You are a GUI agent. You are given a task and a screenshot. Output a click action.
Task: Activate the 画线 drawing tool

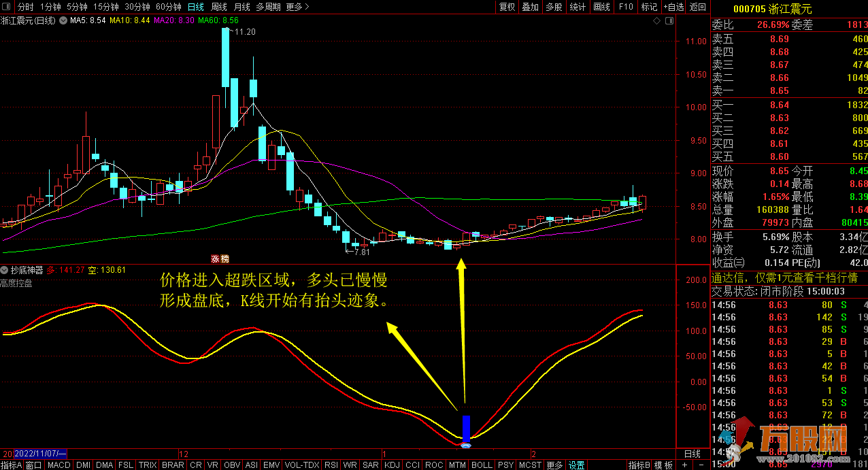tap(601, 7)
